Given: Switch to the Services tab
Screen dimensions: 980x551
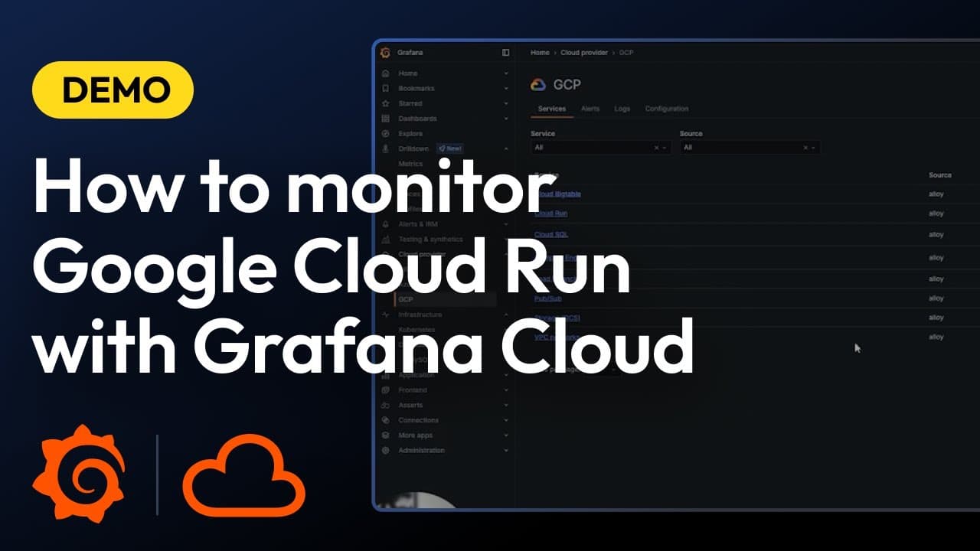Looking at the screenshot, I should (x=551, y=109).
